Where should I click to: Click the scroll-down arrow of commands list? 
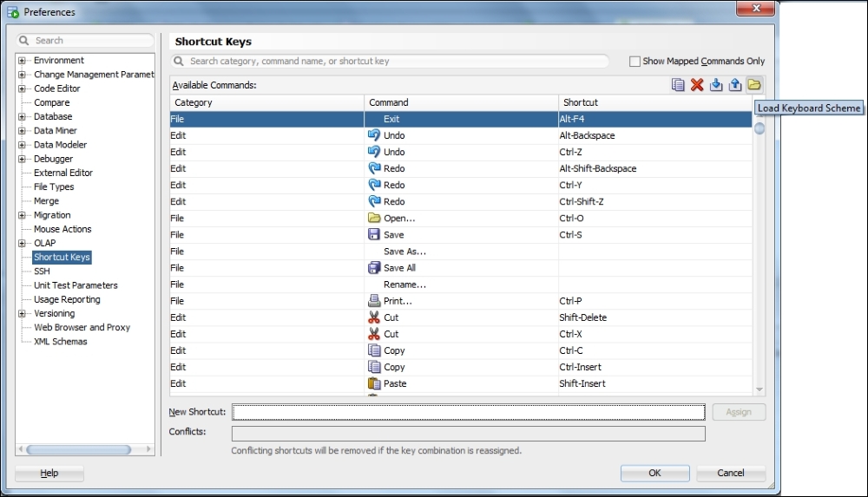759,389
